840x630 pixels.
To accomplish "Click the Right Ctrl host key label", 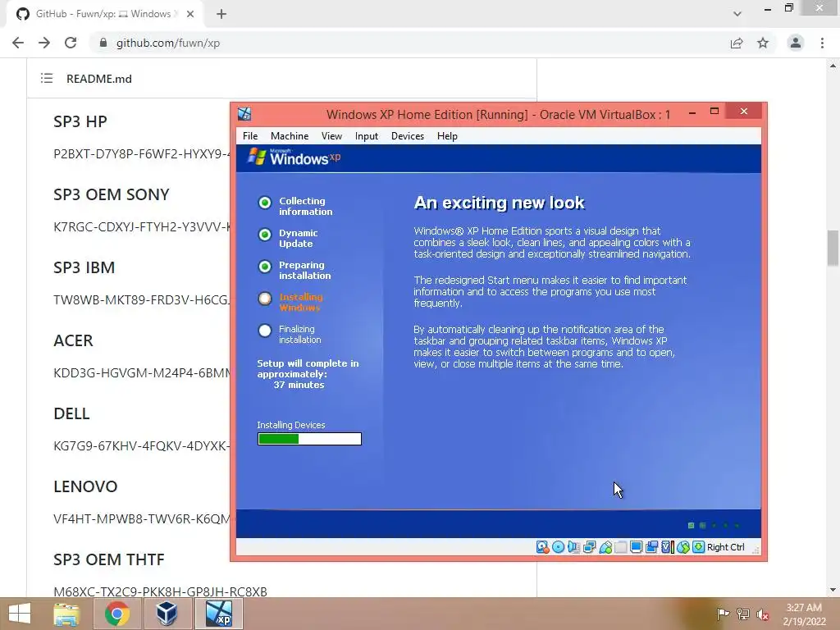I will tap(725, 547).
